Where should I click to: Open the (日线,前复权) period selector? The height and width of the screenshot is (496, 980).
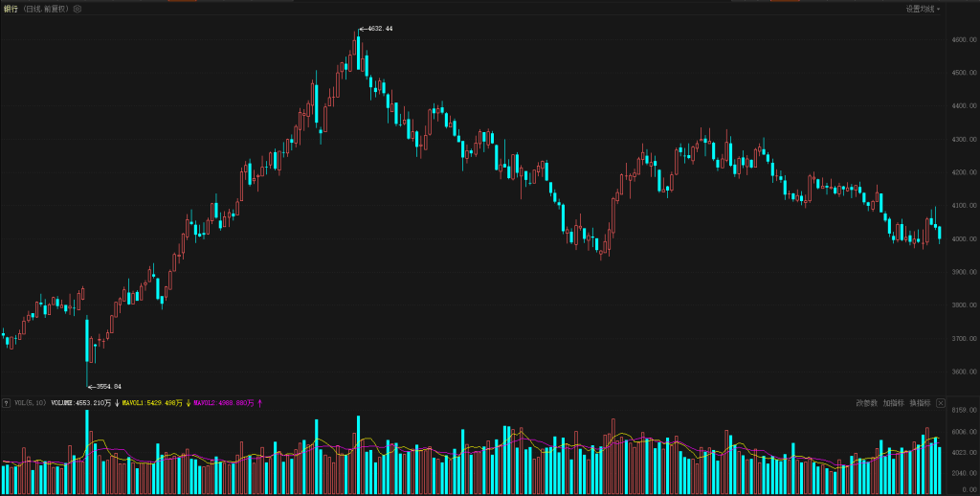tap(46, 9)
